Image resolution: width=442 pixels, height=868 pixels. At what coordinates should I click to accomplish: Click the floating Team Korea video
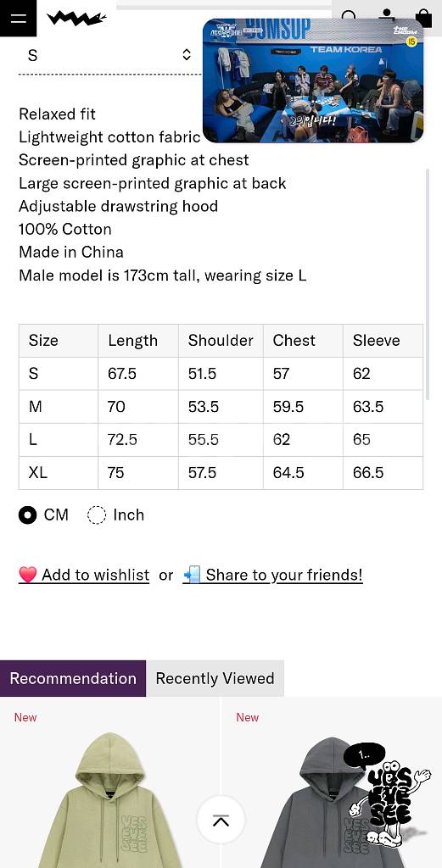coord(313,81)
